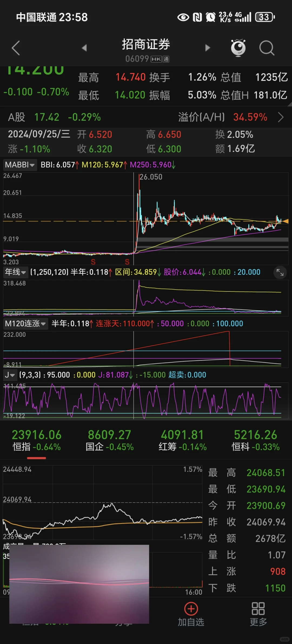
Task: Tap the 昨收 24069.94 value
Action: tap(266, 522)
